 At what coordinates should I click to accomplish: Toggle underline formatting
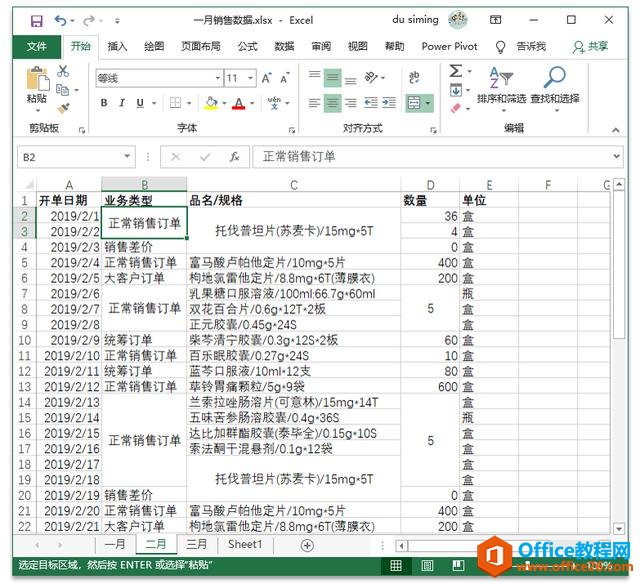140,103
